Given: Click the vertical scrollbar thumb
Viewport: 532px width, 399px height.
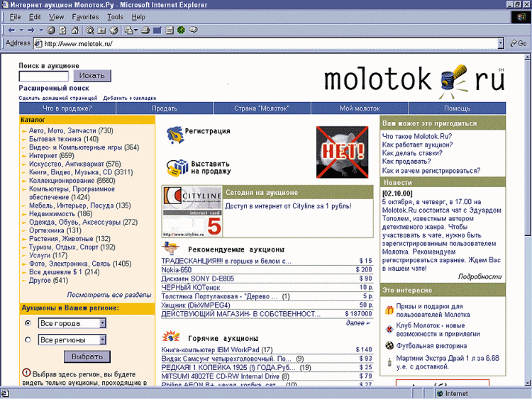Looking at the screenshot, I should tap(528, 148).
